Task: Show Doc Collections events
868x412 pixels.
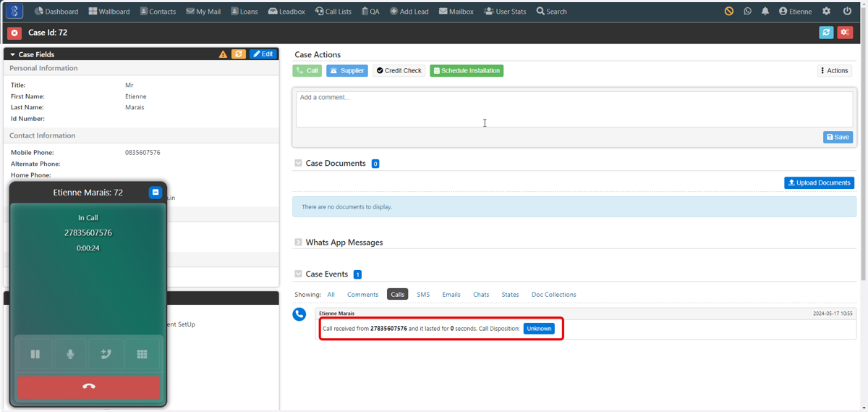Action: pyautogui.click(x=554, y=295)
